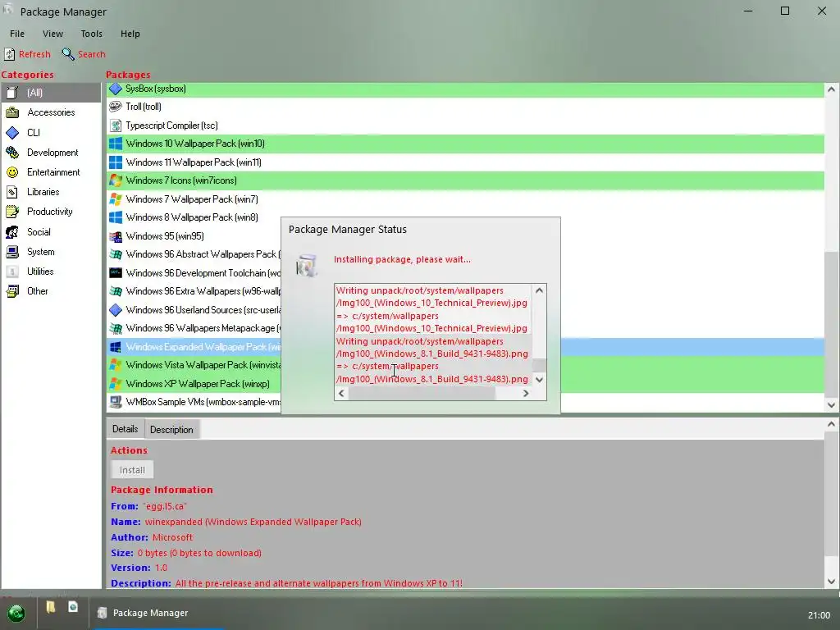Open the File menu

(x=17, y=34)
